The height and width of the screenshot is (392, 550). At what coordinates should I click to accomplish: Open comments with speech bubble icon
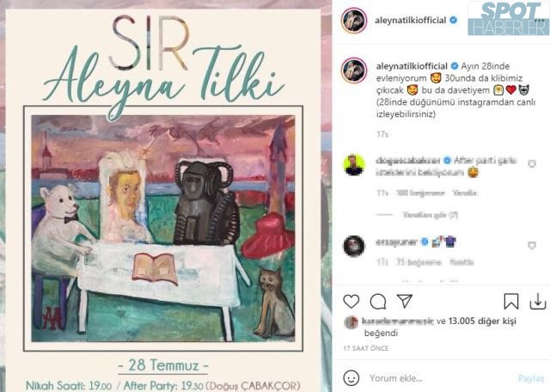[378, 302]
